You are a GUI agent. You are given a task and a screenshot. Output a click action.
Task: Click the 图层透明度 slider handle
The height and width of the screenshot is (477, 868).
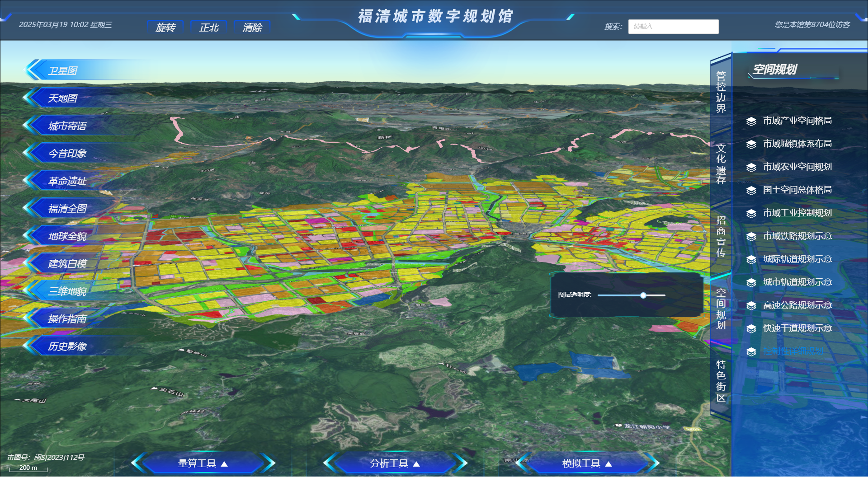pyautogui.click(x=643, y=295)
